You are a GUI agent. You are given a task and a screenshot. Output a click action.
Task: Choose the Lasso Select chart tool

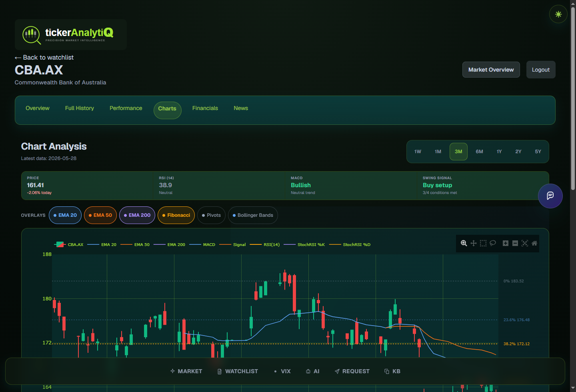coord(493,243)
